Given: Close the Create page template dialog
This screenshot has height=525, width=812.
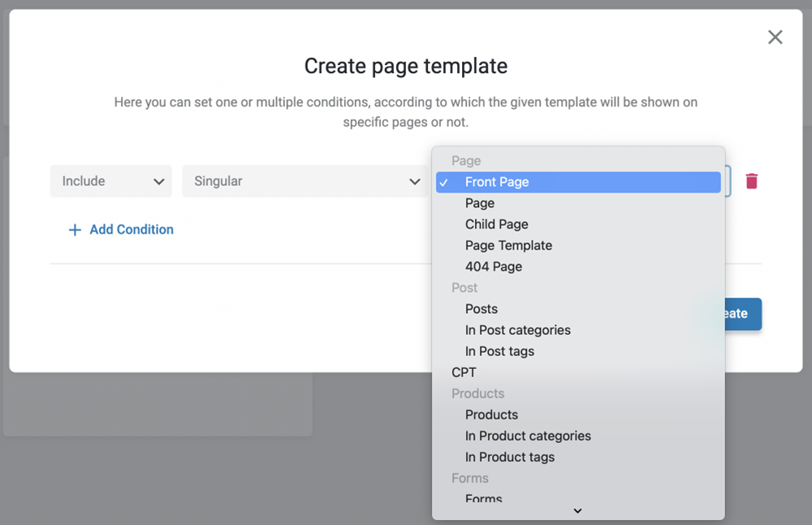Looking at the screenshot, I should 775,37.
